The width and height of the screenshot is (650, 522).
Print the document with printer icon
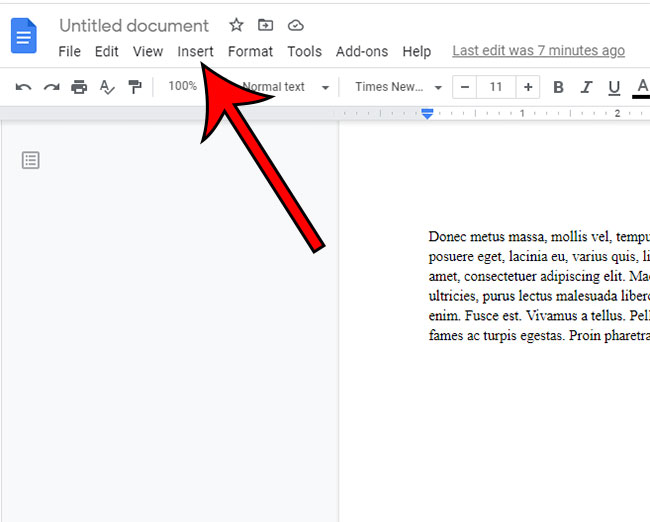click(x=79, y=87)
